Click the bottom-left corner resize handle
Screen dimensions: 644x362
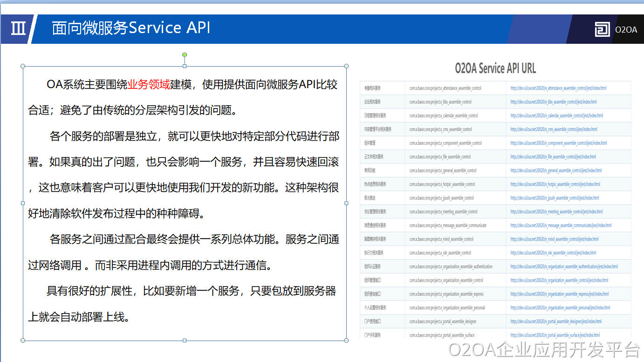(23, 341)
